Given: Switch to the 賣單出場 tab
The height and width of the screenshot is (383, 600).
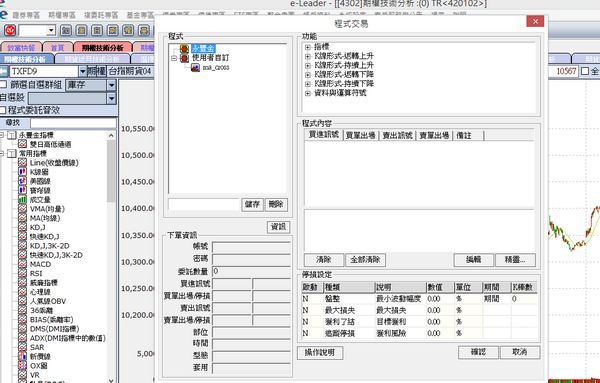Looking at the screenshot, I should click(434, 135).
